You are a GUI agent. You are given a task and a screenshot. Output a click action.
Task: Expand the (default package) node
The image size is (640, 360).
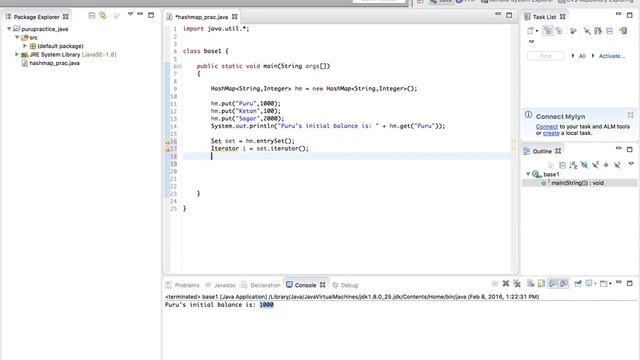click(x=25, y=46)
